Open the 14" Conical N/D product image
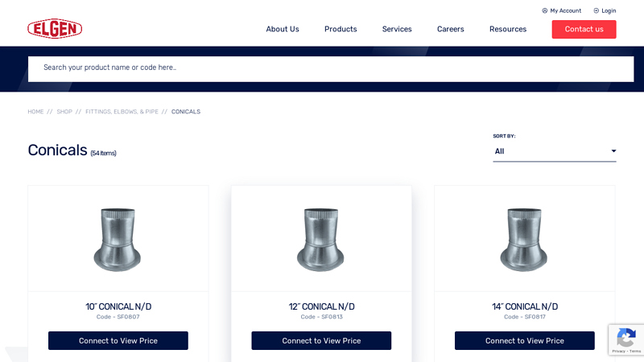Image resolution: width=644 pixels, height=362 pixels. coord(525,239)
